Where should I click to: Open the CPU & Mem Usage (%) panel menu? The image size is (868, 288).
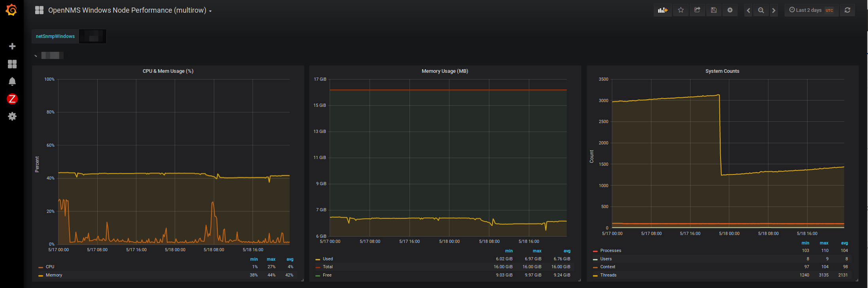(x=168, y=71)
